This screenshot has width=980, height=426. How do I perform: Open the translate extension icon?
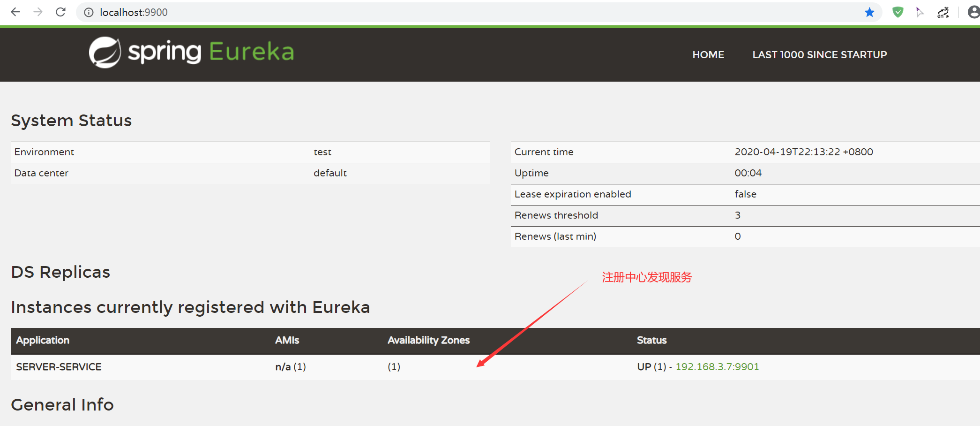tap(943, 12)
